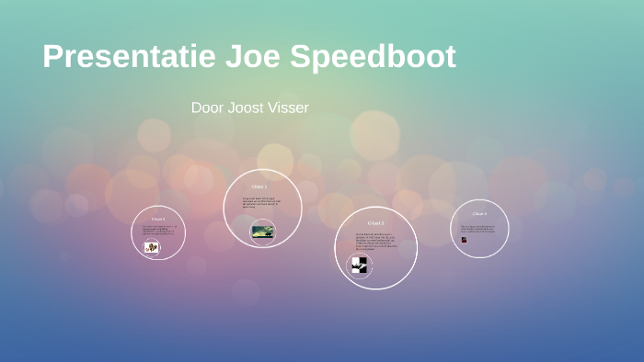
Task: Click the landscape image thumbnail in Citaat 2
Action: click(262, 232)
